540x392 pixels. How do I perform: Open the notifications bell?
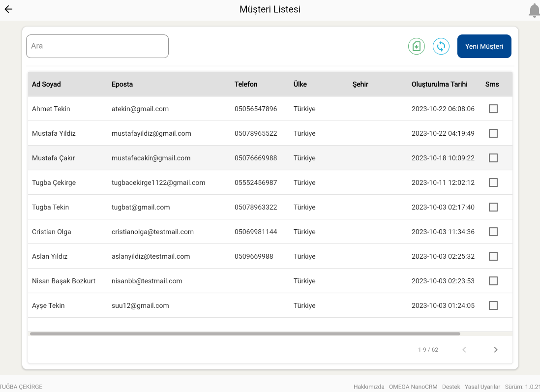534,10
